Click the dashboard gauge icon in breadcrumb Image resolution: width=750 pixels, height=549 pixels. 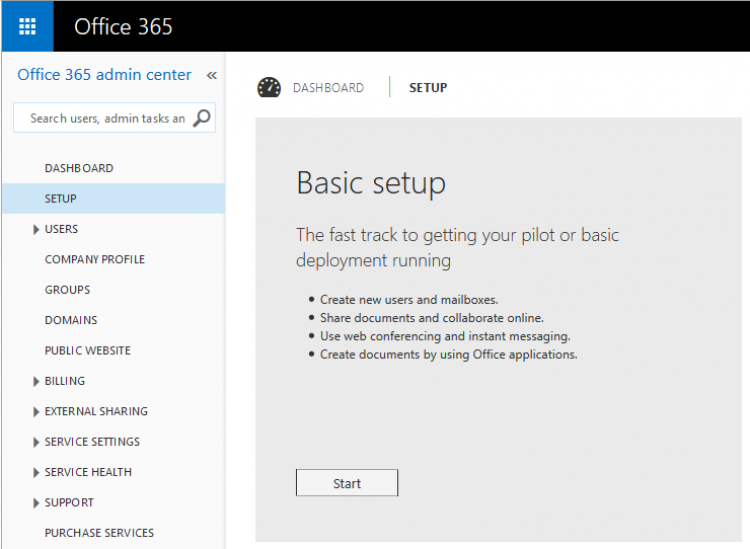click(x=269, y=88)
